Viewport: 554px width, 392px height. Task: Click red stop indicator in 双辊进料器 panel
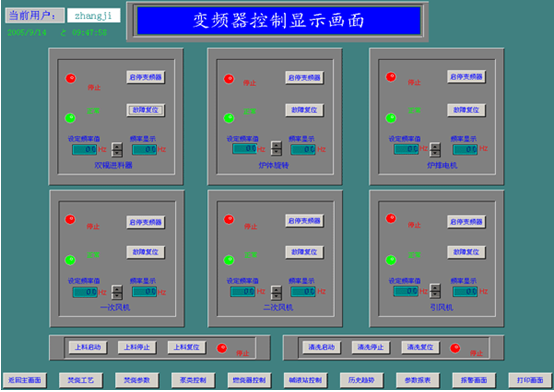tap(71, 78)
